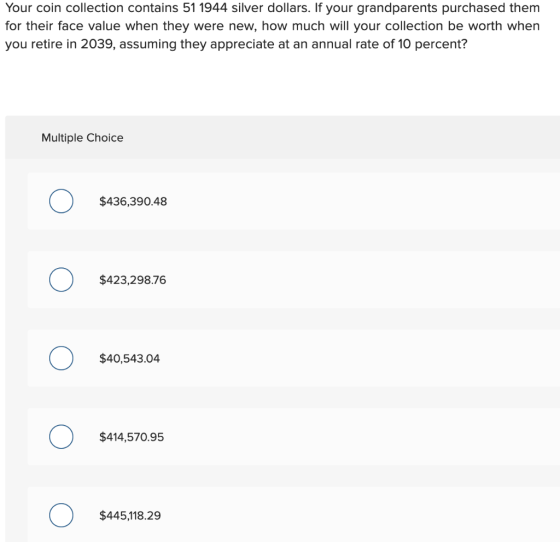
Task: Select the $40,543.04 radio button
Action: click(61, 358)
